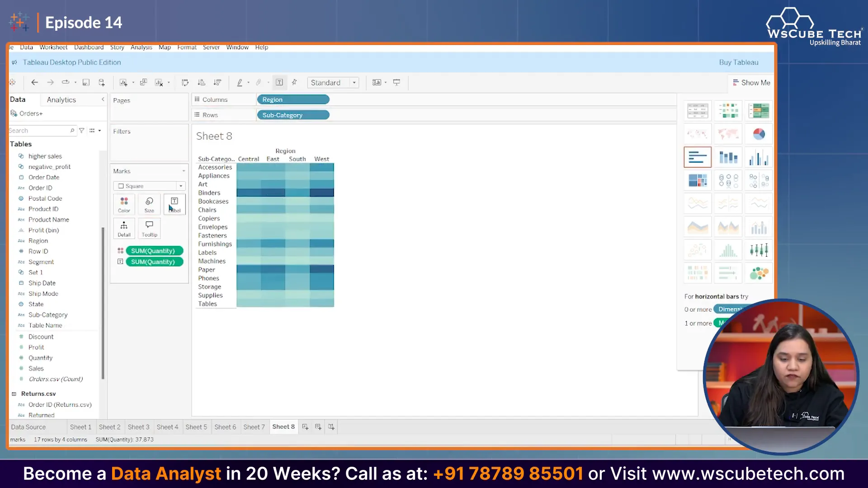
Task: Collapse the Data pane with chevron
Action: [x=103, y=99]
